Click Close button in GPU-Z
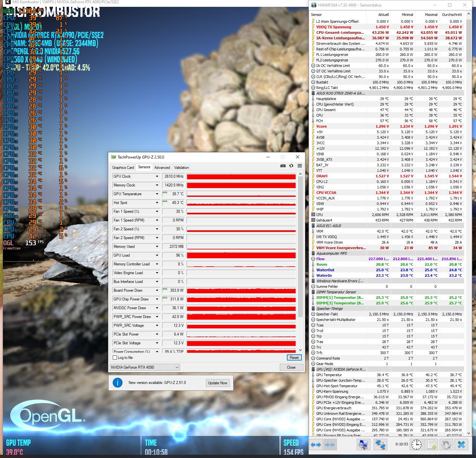Viewport: 476px width, 458px height. click(291, 367)
